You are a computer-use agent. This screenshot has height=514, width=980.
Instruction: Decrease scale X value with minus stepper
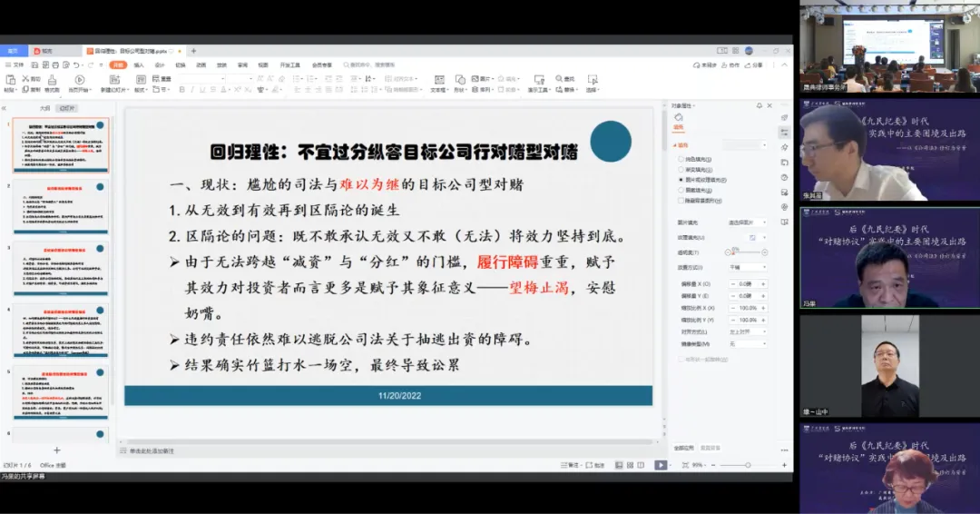tap(732, 308)
